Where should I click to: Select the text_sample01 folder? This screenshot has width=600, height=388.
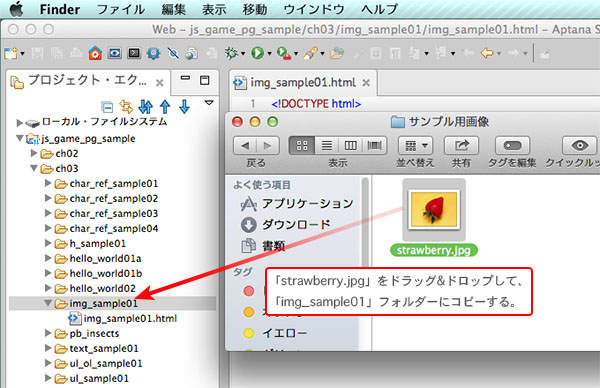96,349
